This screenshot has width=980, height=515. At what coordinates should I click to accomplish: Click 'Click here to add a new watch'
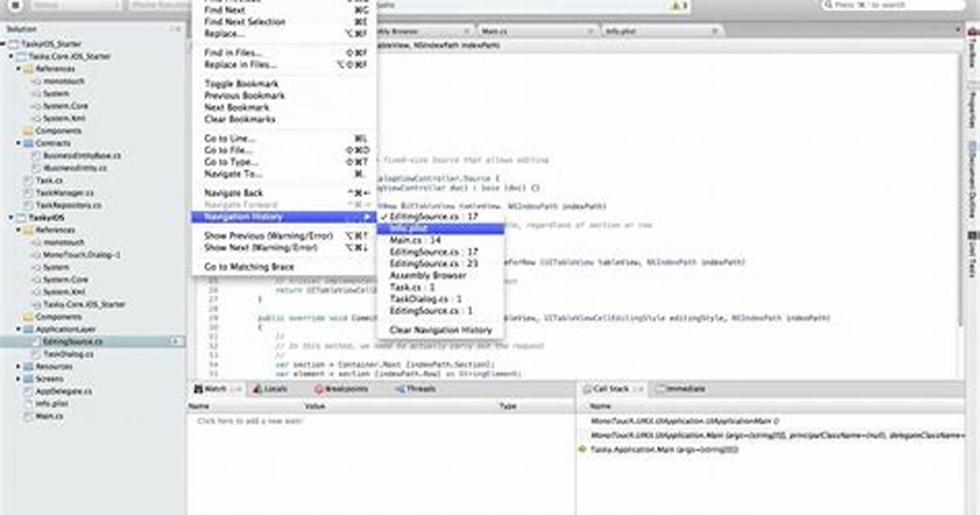tap(250, 422)
